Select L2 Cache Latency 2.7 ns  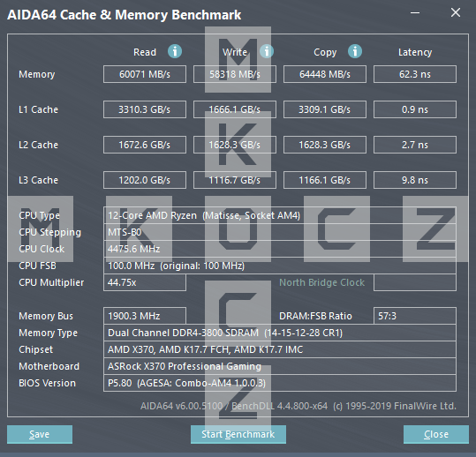click(415, 145)
